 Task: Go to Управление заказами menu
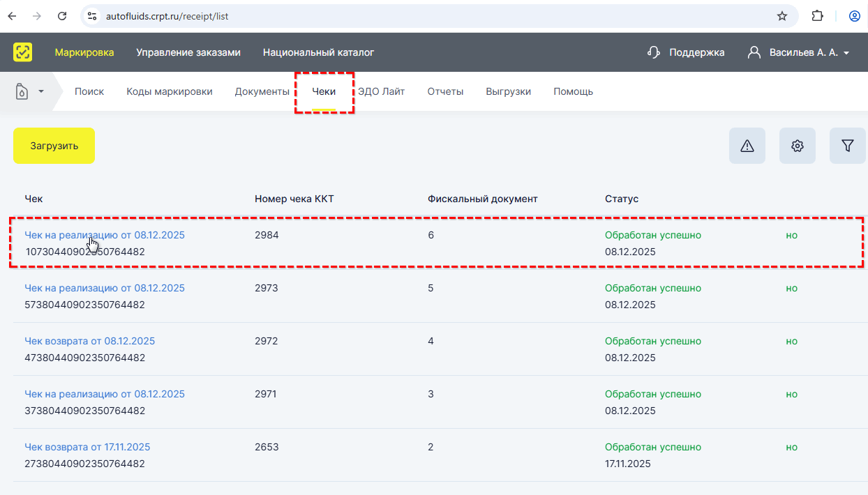coord(188,52)
